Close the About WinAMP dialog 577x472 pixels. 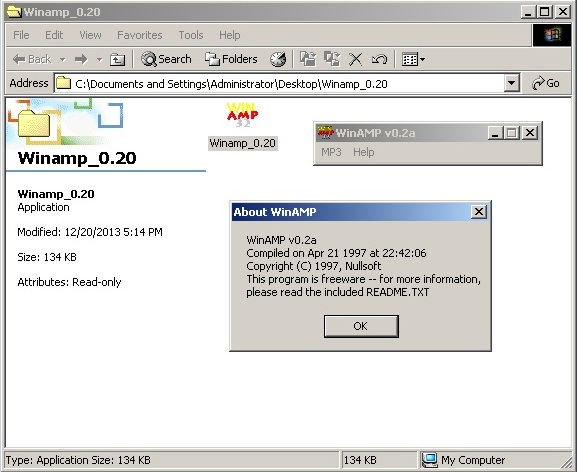pos(479,212)
